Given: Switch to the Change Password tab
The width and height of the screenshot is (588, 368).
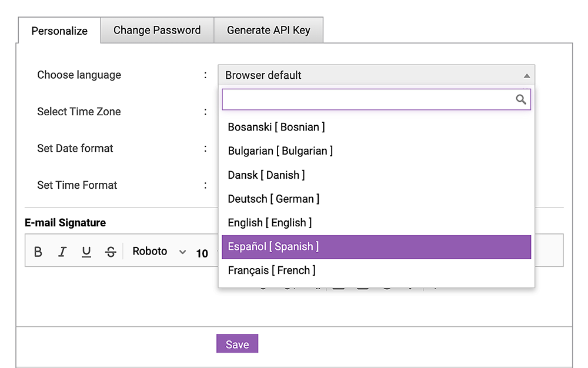Looking at the screenshot, I should click(156, 29).
